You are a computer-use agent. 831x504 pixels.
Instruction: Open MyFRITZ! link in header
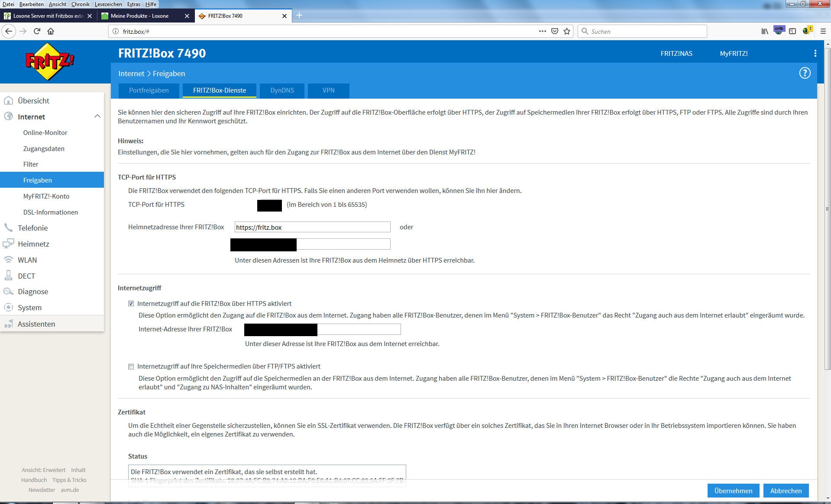[x=734, y=54]
